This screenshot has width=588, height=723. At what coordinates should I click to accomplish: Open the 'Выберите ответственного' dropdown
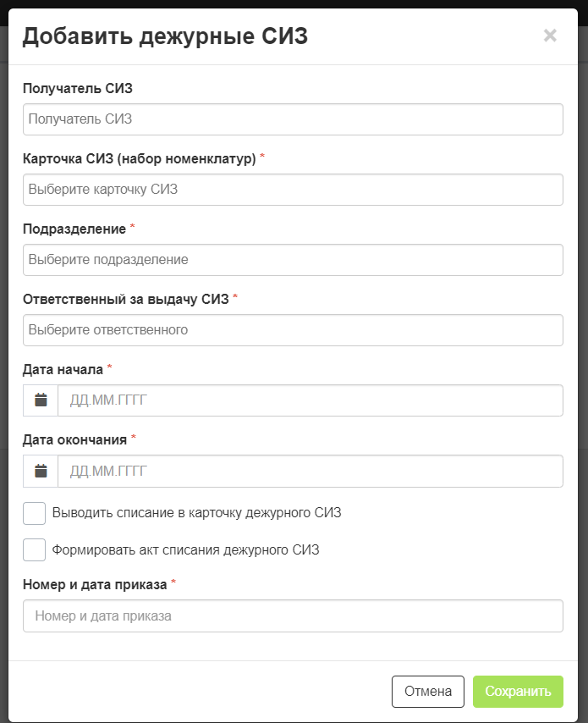[293, 330]
